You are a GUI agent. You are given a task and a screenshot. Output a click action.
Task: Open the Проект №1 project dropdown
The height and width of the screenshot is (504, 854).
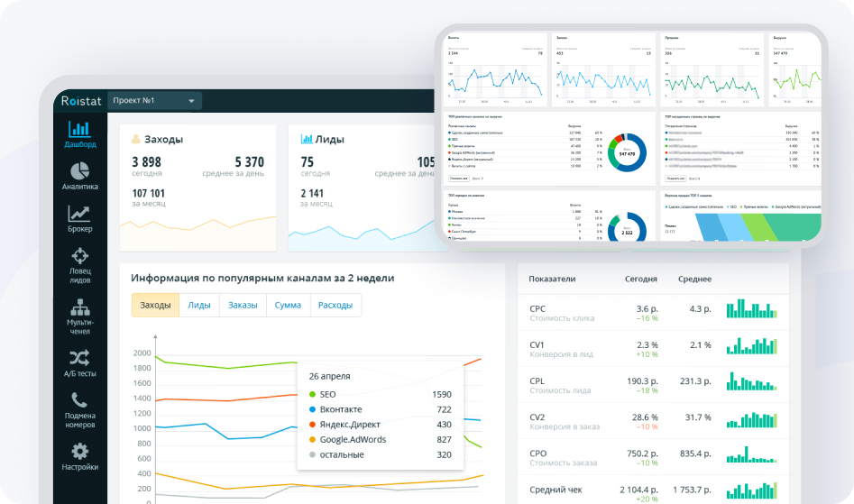tap(155, 101)
